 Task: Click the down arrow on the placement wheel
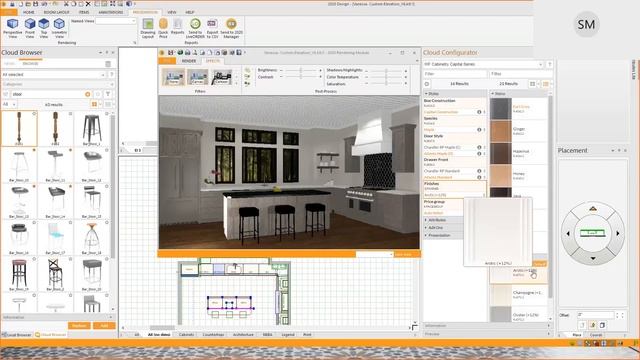click(x=593, y=258)
